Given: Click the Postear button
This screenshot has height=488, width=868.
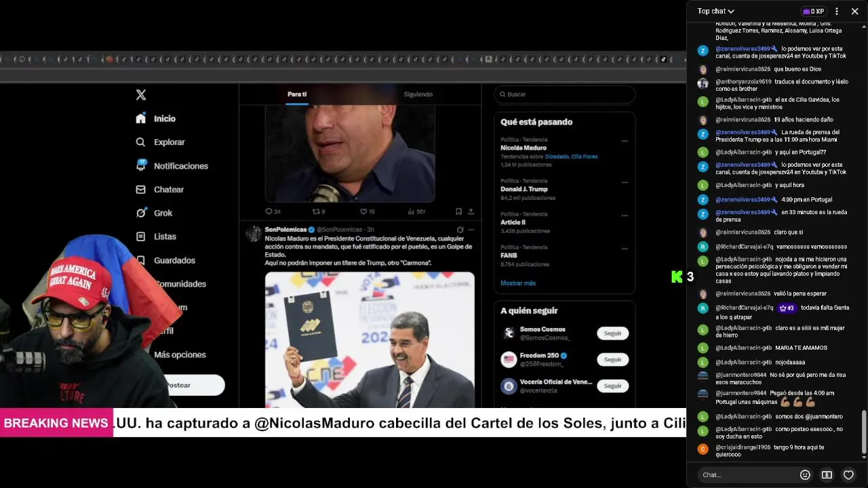Looking at the screenshot, I should [180, 385].
